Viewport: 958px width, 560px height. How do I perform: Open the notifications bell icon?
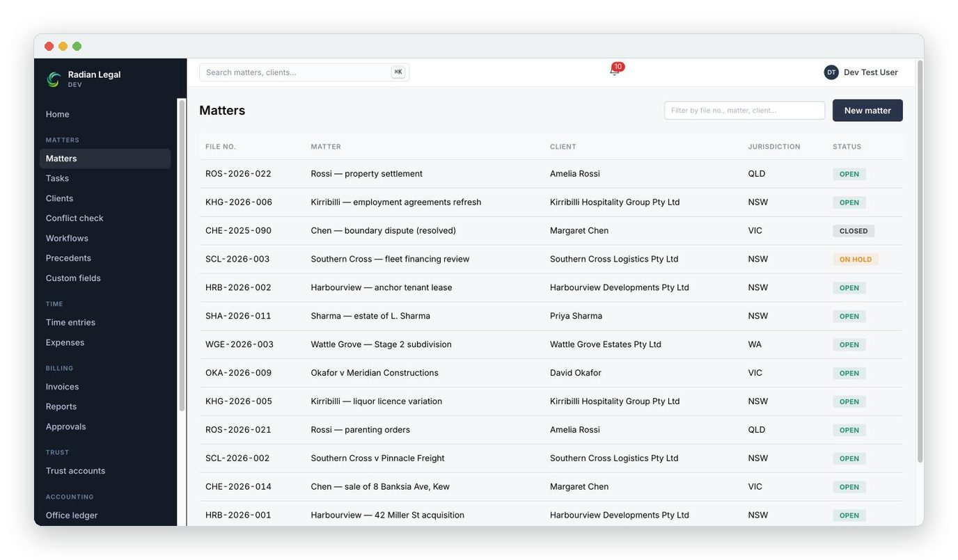614,72
